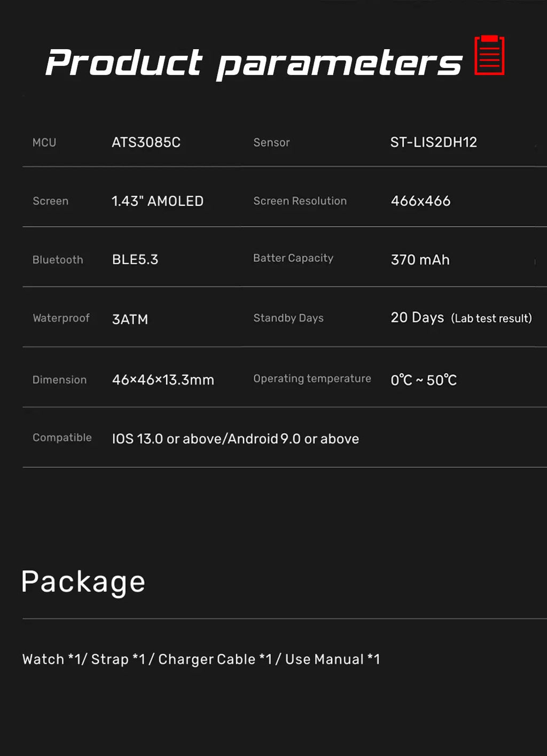Click the Standby Days label
547x756 pixels.
288,318
